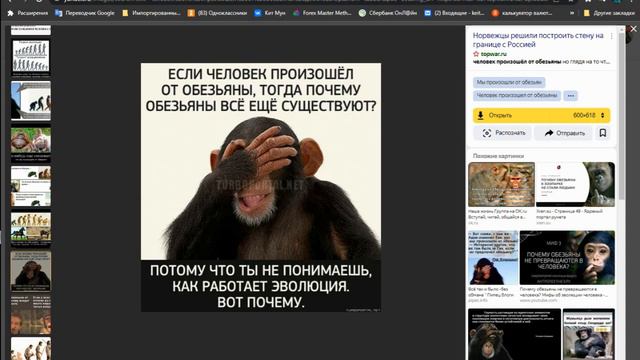Open the Почему обезьяны не превращаются caption link

pyautogui.click(x=564, y=292)
